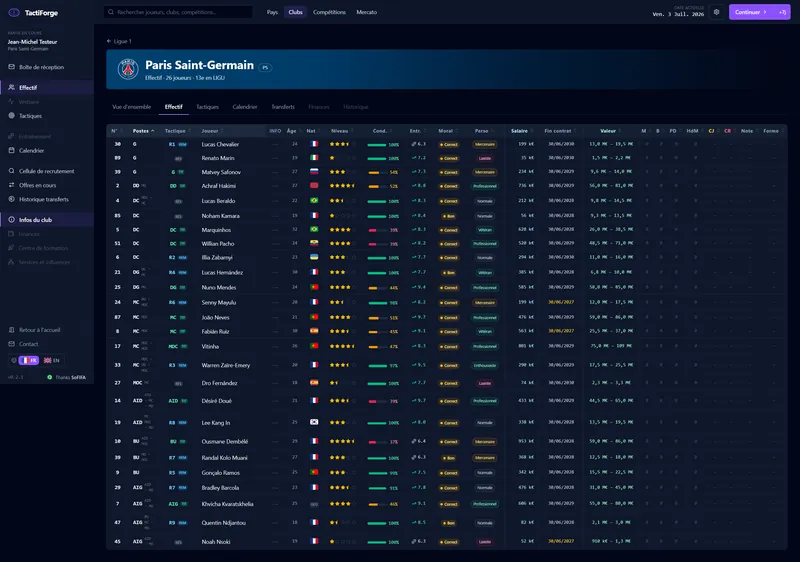Click the Paris Saint-Germain club crest
Viewport: 800px width, 562px height.
(x=128, y=69)
